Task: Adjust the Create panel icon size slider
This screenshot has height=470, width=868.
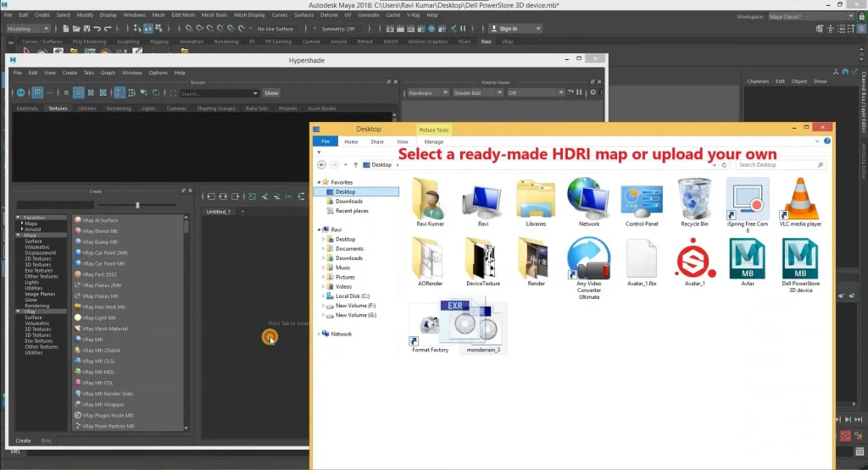Action: [x=137, y=205]
